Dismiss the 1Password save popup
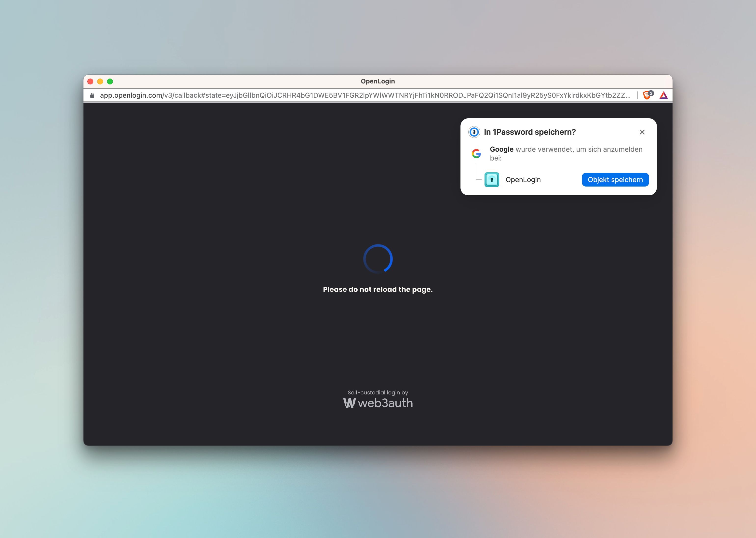This screenshot has width=756, height=538. point(642,132)
